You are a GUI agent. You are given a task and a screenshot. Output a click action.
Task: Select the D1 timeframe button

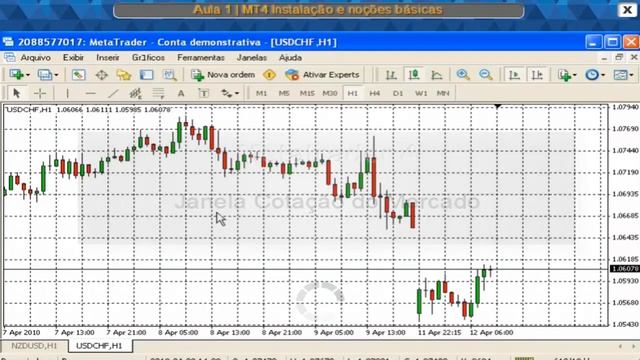click(398, 93)
